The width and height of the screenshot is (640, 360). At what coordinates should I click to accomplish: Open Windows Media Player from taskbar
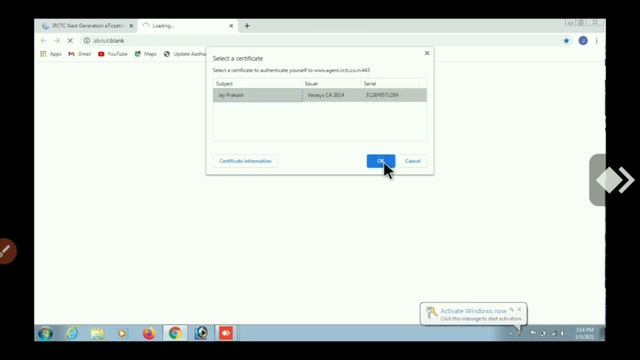(122, 333)
